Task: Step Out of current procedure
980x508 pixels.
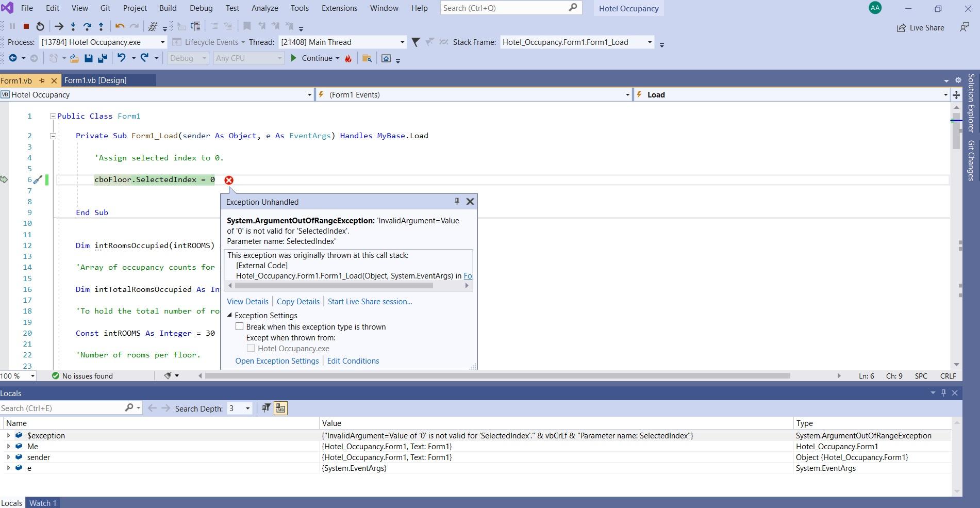Action: pyautogui.click(x=101, y=26)
